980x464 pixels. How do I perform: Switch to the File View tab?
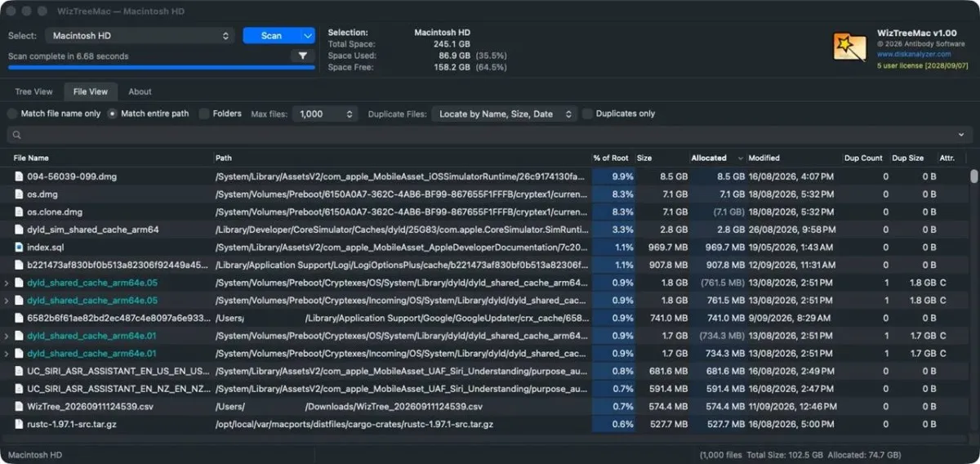[x=91, y=91]
